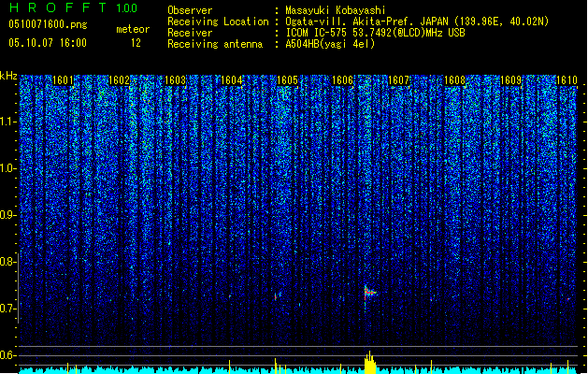Click the HROFFT 1.0.0 title text

(x=74, y=7)
